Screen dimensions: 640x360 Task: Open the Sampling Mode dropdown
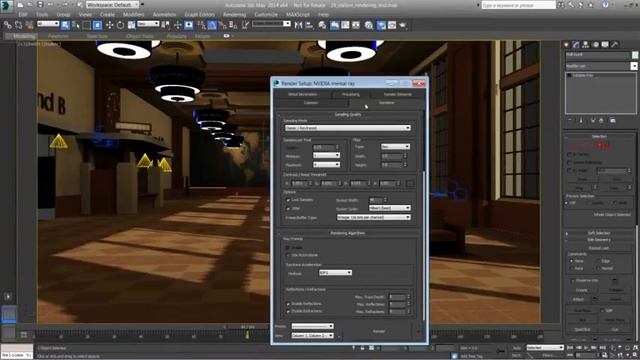pyautogui.click(x=347, y=128)
